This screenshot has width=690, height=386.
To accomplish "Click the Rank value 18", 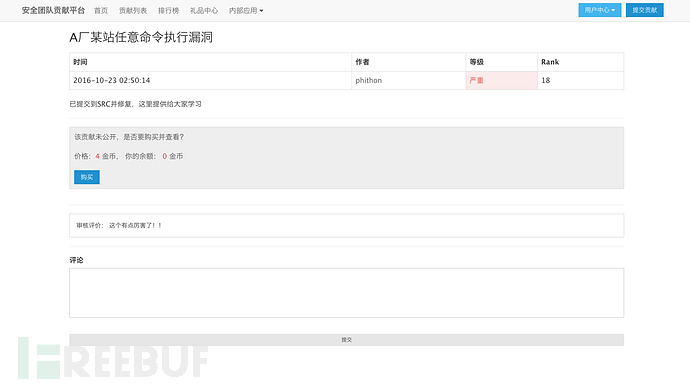I will [x=546, y=80].
